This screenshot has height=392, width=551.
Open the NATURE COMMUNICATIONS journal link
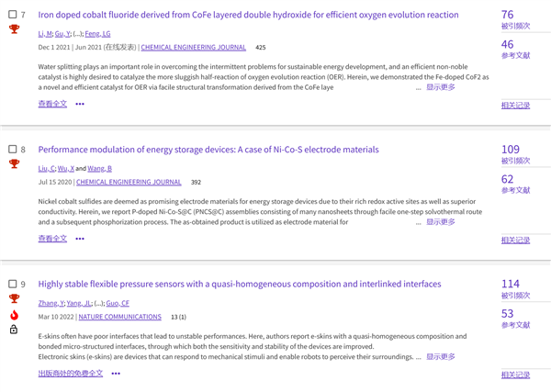point(119,317)
